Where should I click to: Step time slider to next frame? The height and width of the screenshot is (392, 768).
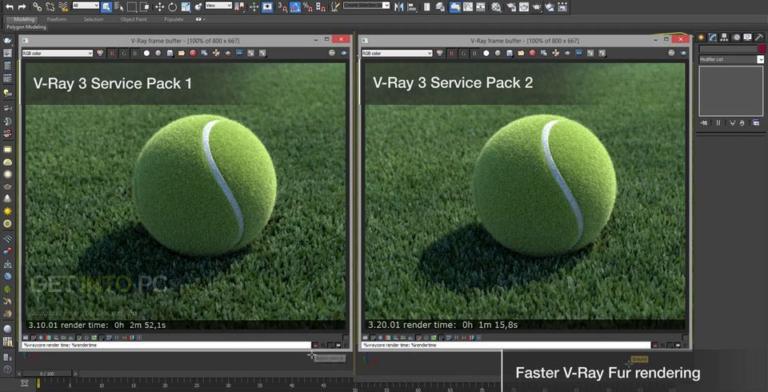(x=75, y=374)
